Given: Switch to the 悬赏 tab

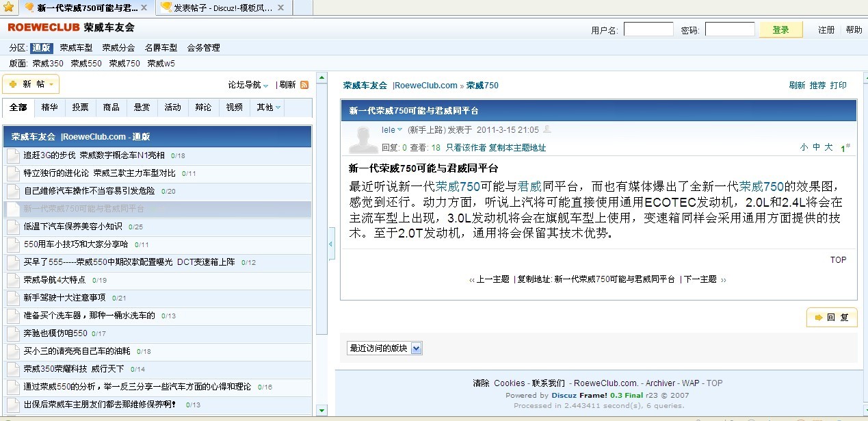Looking at the screenshot, I should (x=142, y=107).
